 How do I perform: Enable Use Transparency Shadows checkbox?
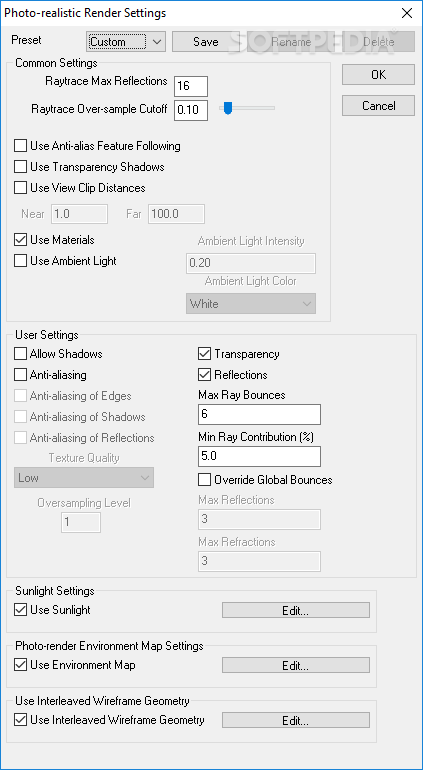pyautogui.click(x=20, y=167)
